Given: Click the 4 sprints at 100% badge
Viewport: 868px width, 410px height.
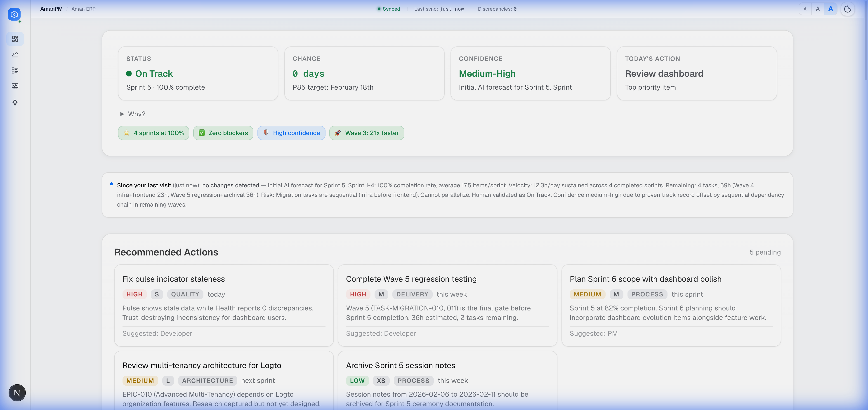Looking at the screenshot, I should [x=153, y=133].
